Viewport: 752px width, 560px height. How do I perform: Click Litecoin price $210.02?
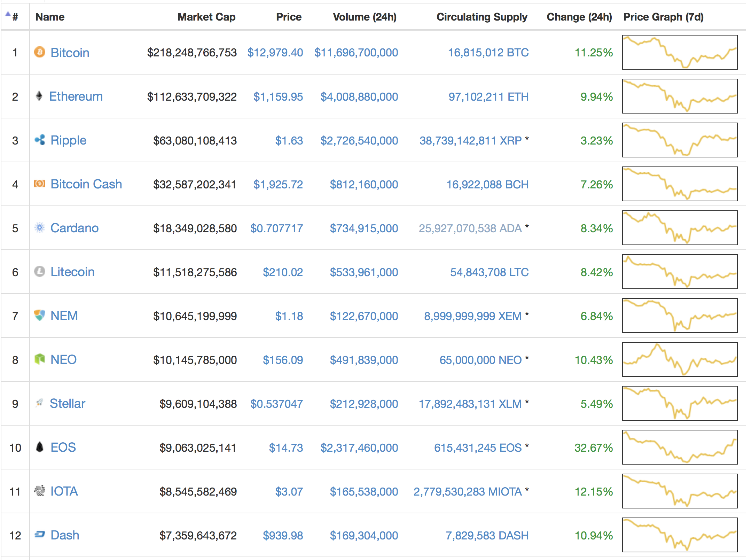pos(283,272)
